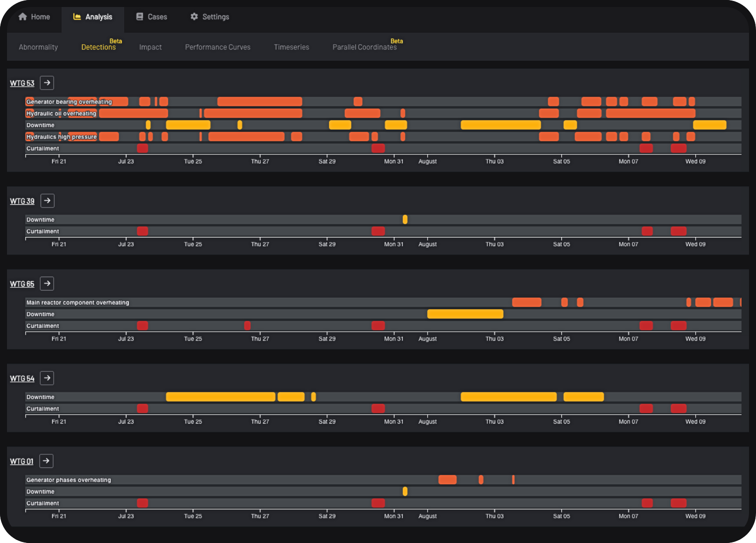Viewport: 756px width, 543px height.
Task: Follow the WTG 39 link
Action: click(22, 202)
